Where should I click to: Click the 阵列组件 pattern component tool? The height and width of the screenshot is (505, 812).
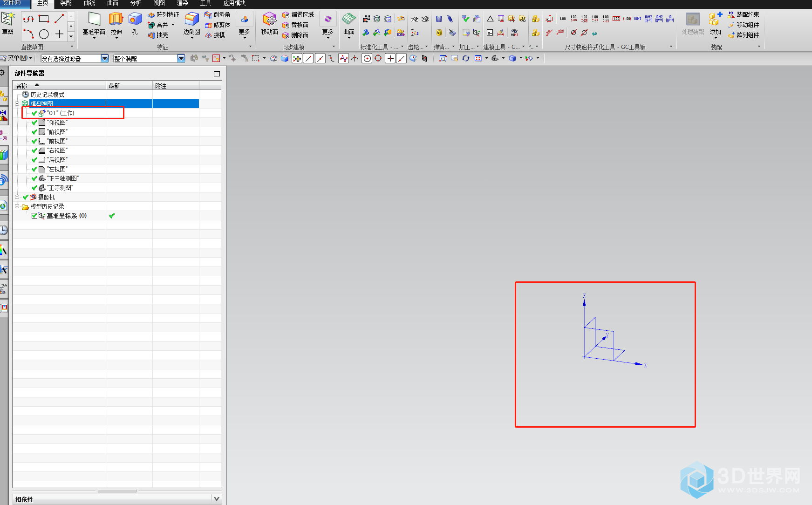tap(744, 35)
